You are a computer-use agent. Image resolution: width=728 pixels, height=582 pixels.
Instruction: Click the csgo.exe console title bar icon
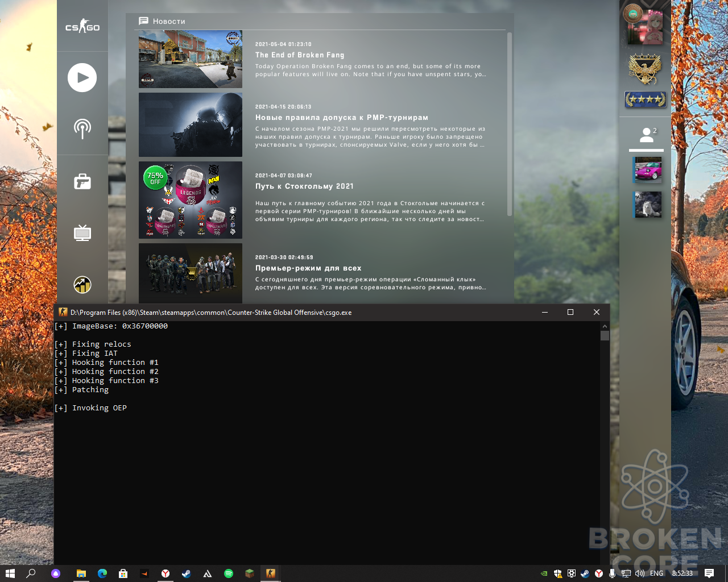point(63,312)
